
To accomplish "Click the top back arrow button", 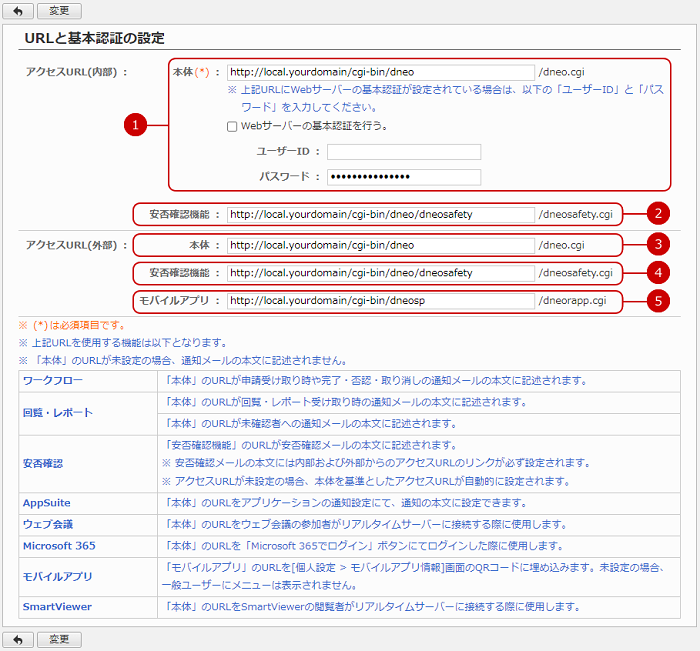I will (x=16, y=9).
